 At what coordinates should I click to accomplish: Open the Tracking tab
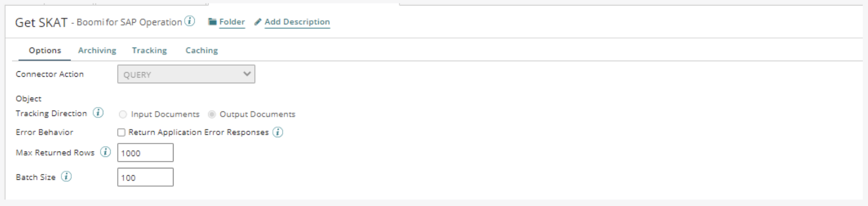click(149, 51)
